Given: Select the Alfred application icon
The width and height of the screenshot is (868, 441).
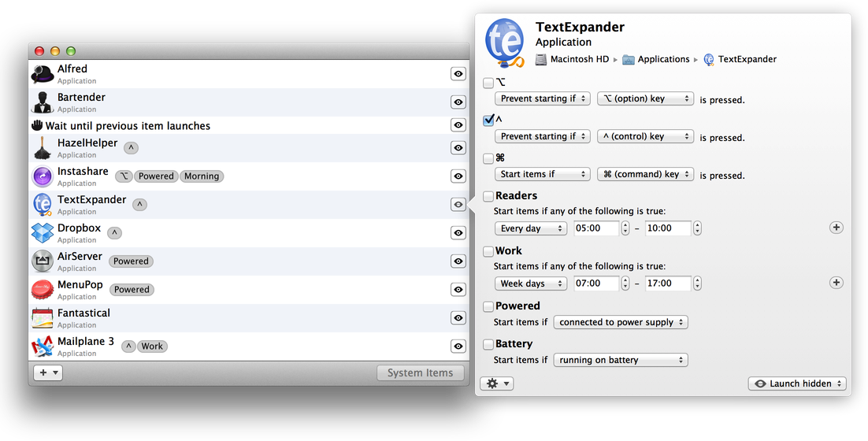Looking at the screenshot, I should point(43,74).
